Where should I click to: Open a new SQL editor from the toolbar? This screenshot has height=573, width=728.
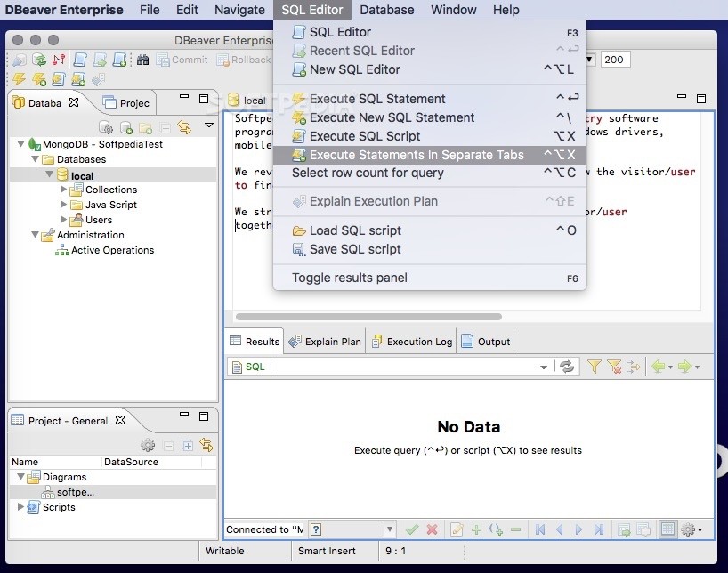click(118, 60)
